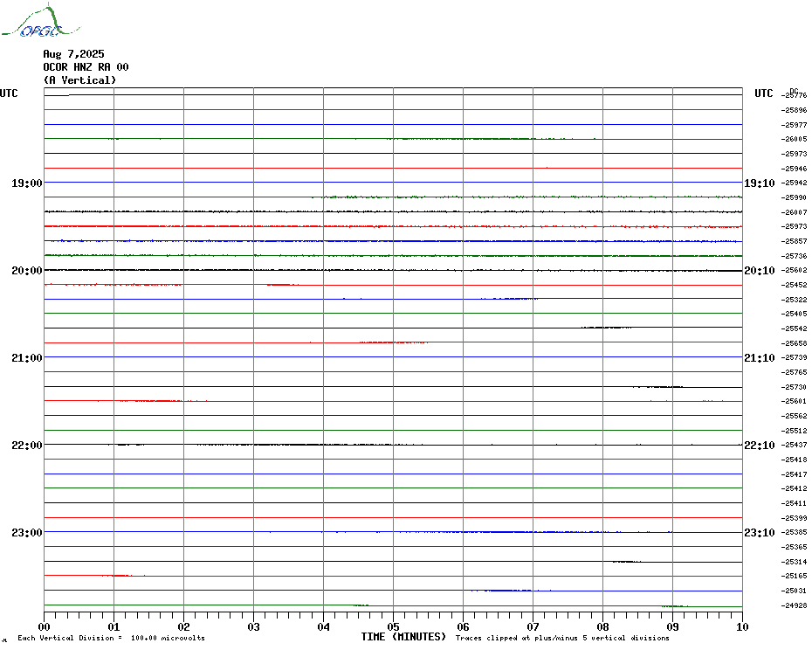Click the DC offset value '-25601'
812x650 pixels.
pos(794,401)
